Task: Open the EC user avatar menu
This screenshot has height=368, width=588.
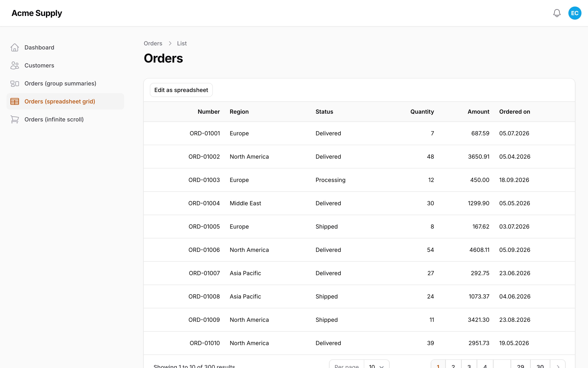Action: (575, 13)
